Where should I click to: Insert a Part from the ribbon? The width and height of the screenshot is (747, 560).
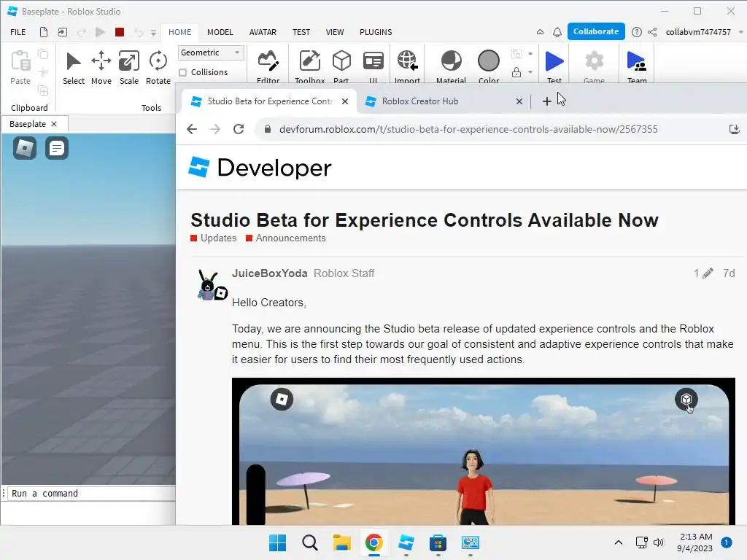341,66
